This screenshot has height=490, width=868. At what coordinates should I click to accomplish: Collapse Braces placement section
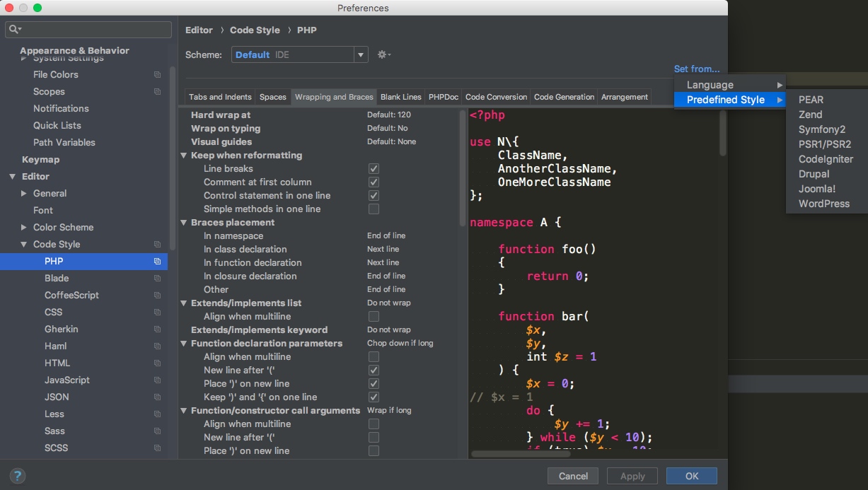[184, 222]
